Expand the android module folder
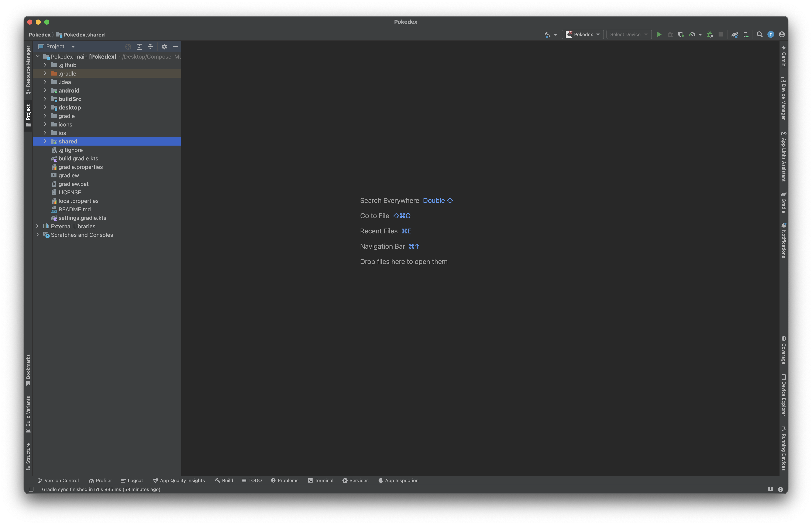Screen dimensions: 812x525 45,90
